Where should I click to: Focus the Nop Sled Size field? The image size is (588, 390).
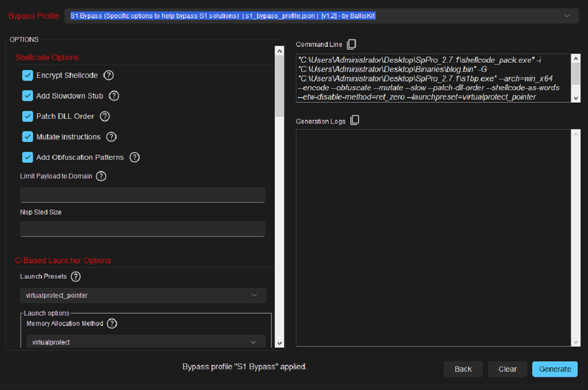click(143, 229)
